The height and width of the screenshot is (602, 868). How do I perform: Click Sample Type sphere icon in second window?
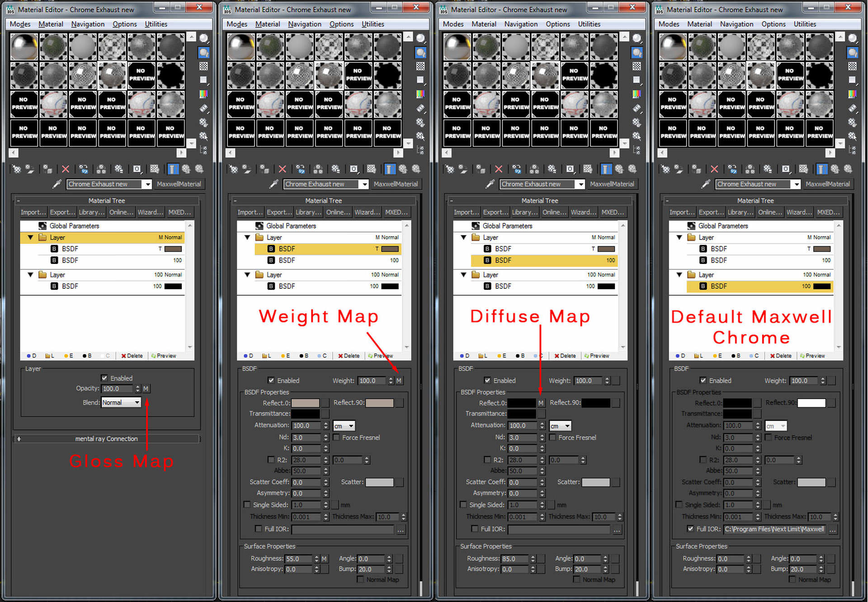tap(421, 39)
